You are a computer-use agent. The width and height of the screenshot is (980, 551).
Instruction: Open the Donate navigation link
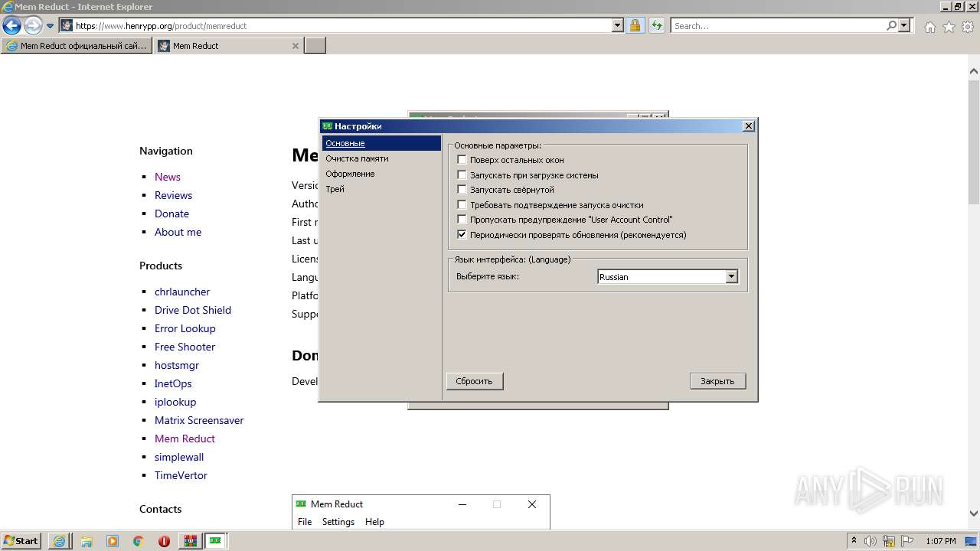coord(171,214)
